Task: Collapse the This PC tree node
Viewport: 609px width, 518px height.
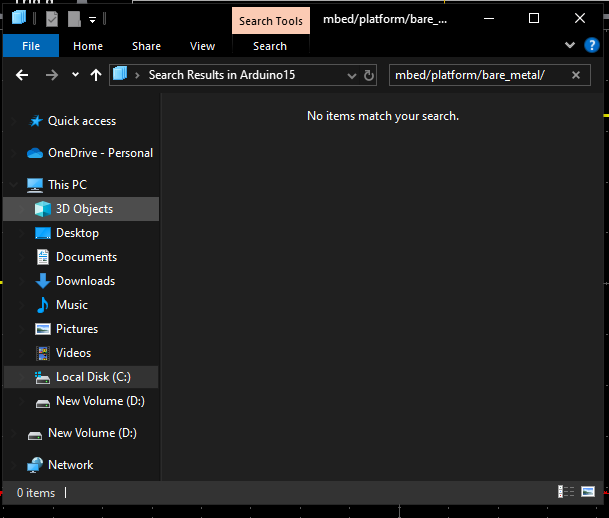Action: [14, 184]
